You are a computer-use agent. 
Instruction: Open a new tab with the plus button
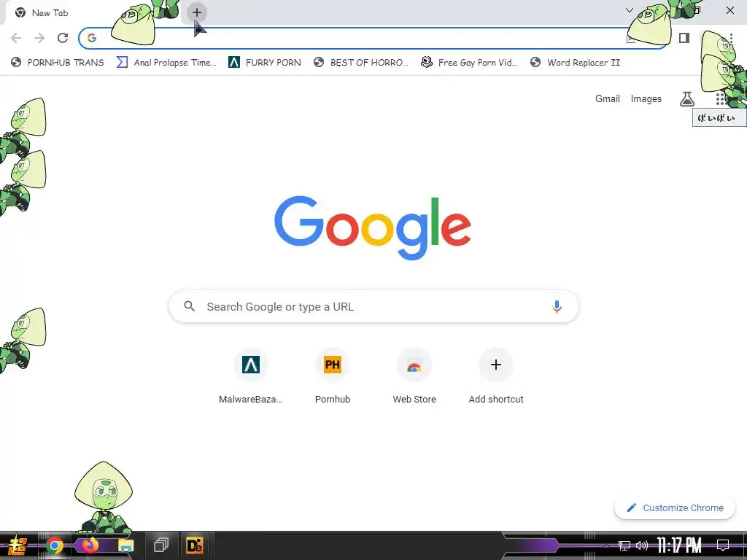(197, 12)
